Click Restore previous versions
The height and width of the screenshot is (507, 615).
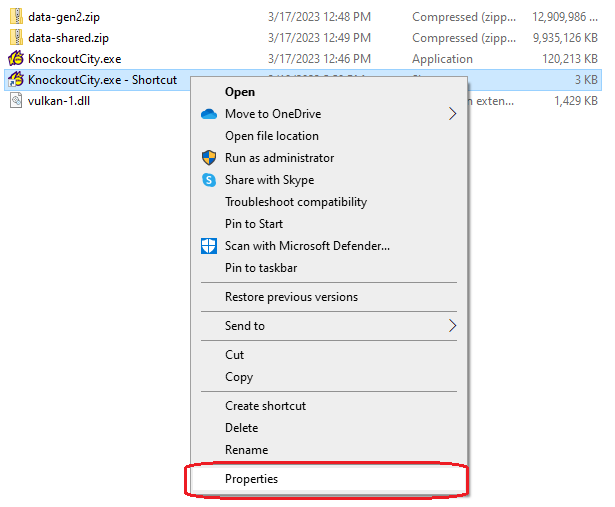point(291,297)
